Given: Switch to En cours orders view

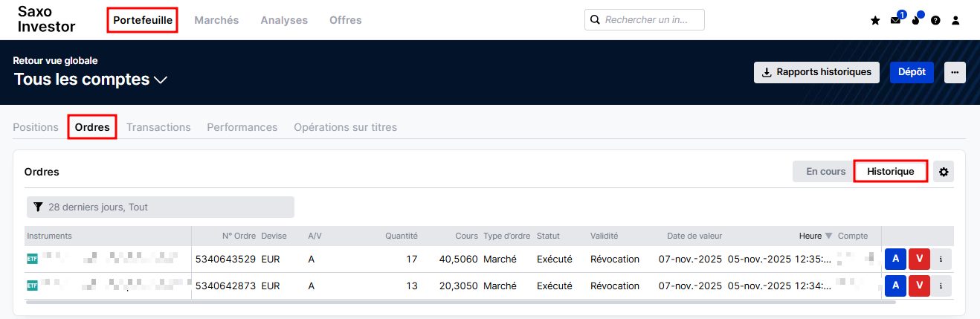Looking at the screenshot, I should (x=825, y=172).
